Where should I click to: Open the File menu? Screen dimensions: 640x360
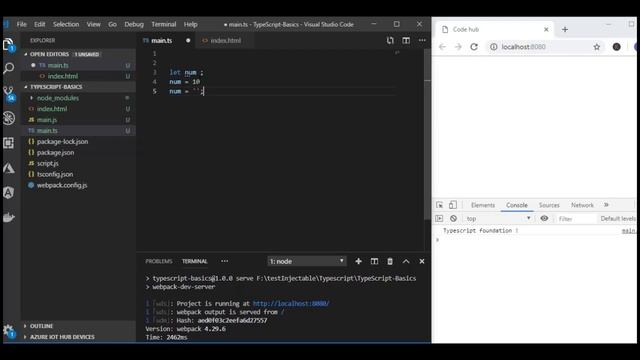22,24
